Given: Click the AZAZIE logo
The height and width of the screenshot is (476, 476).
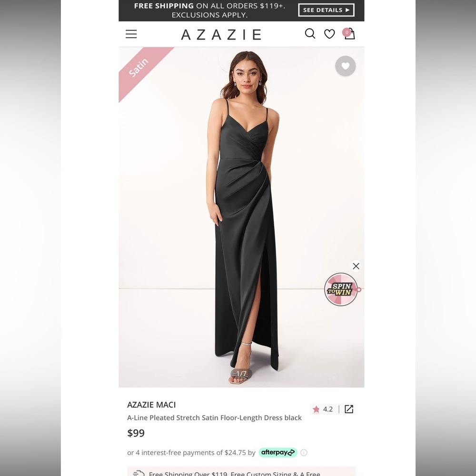Looking at the screenshot, I should pyautogui.click(x=221, y=34).
